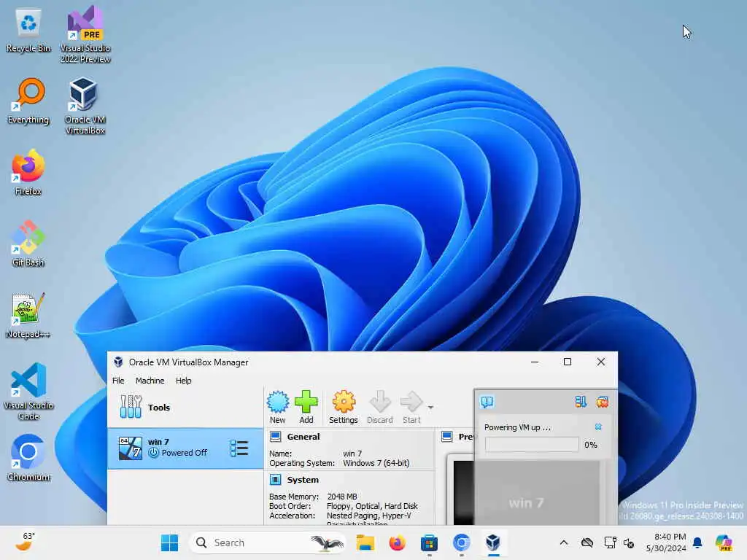Click the notification ordering icon with blue arrow

point(580,402)
